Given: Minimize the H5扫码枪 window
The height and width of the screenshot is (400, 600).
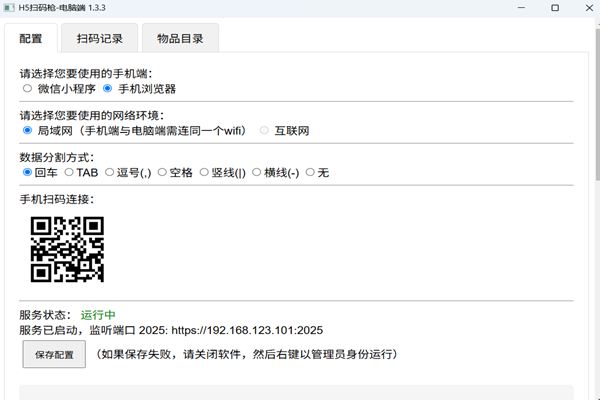Looking at the screenshot, I should [x=521, y=8].
